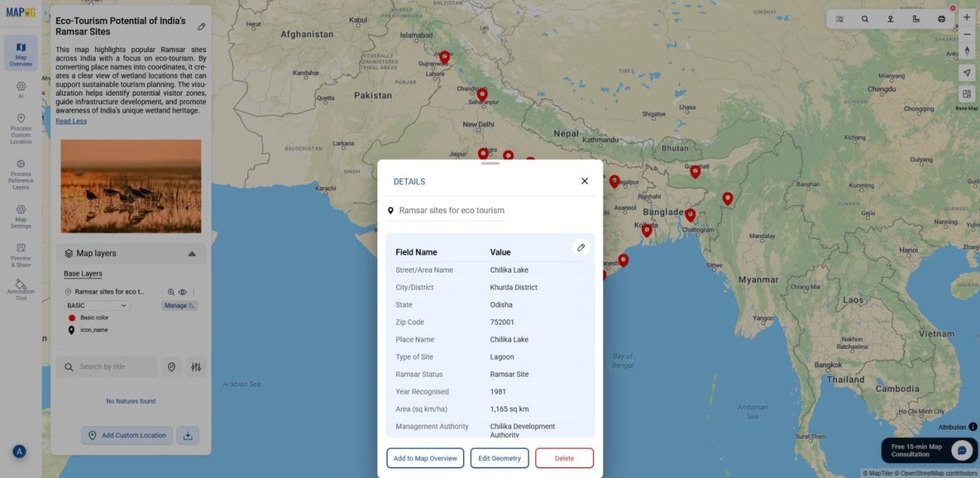980x478 pixels.
Task: Click the Read Less link
Action: tap(71, 121)
